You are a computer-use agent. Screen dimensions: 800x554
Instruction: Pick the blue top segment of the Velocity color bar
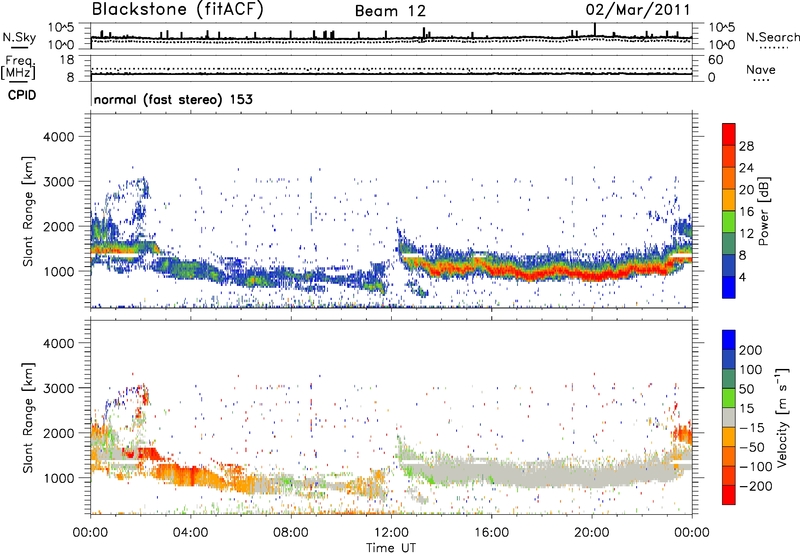coord(729,340)
